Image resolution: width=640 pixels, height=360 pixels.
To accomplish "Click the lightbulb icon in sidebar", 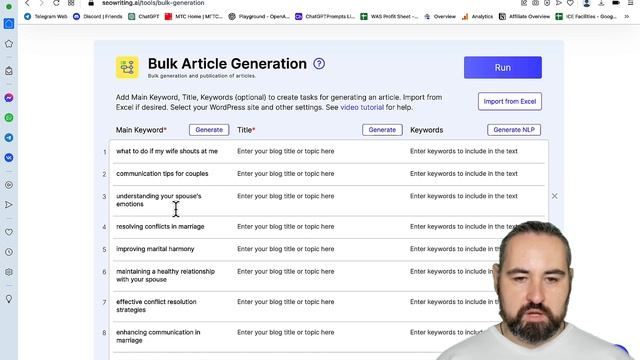I will click(x=9, y=299).
